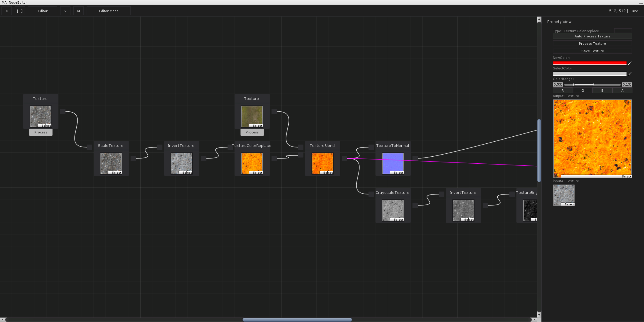Click Save Texture button
Screen dimensions: 644x322
[x=592, y=51]
